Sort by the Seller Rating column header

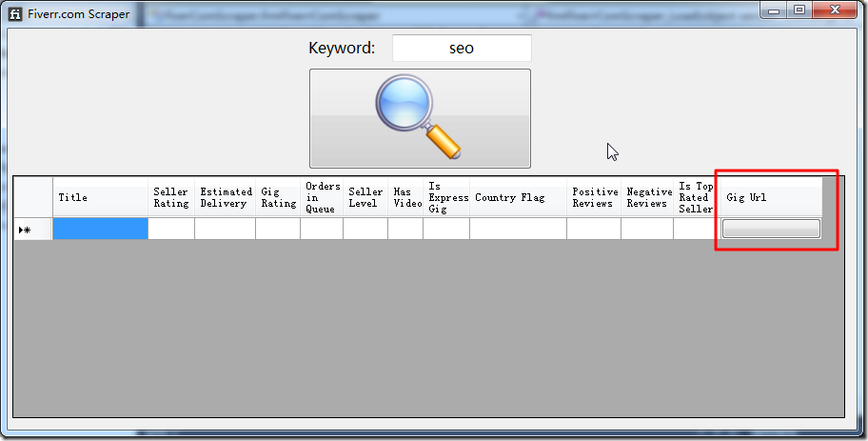coord(171,197)
